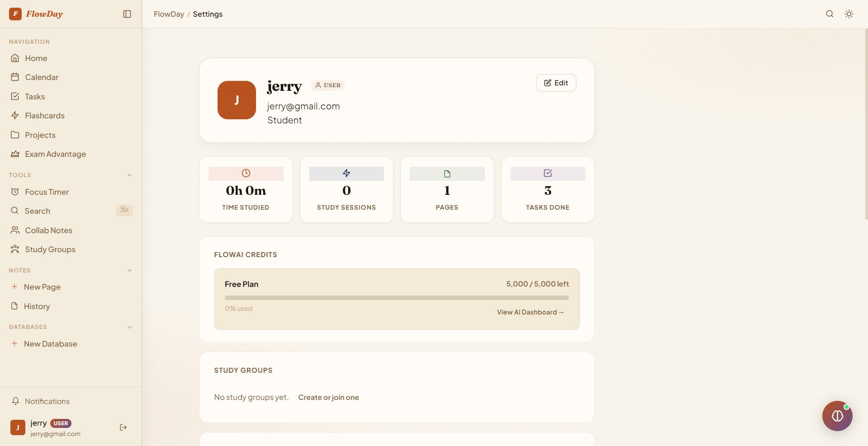868x446 pixels.
Task: Select the Flashcards section
Action: coord(45,115)
